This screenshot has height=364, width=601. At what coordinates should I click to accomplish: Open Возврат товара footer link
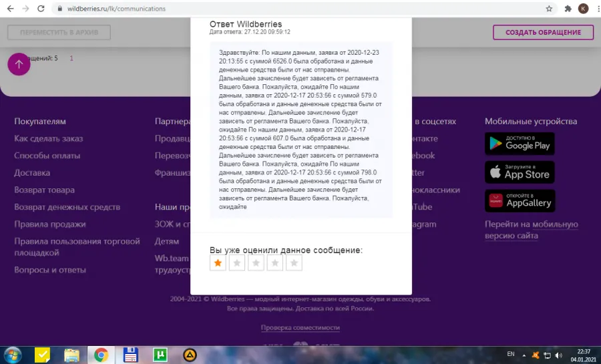45,190
